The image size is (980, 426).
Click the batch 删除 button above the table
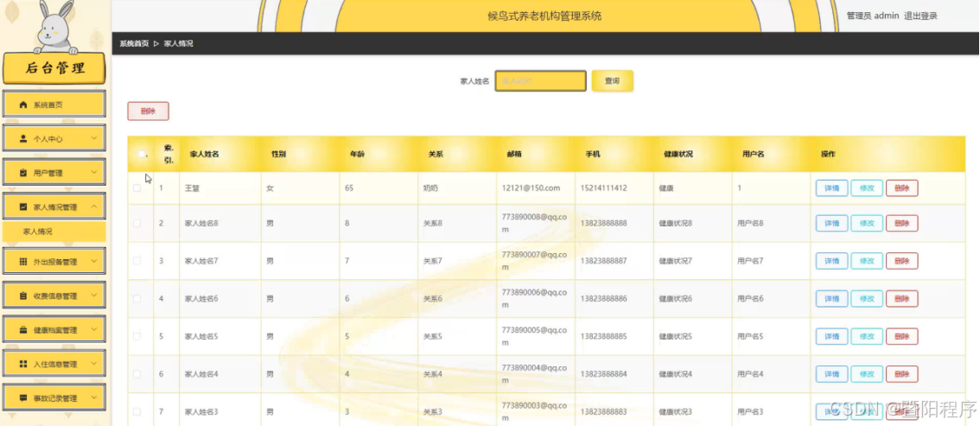[148, 111]
